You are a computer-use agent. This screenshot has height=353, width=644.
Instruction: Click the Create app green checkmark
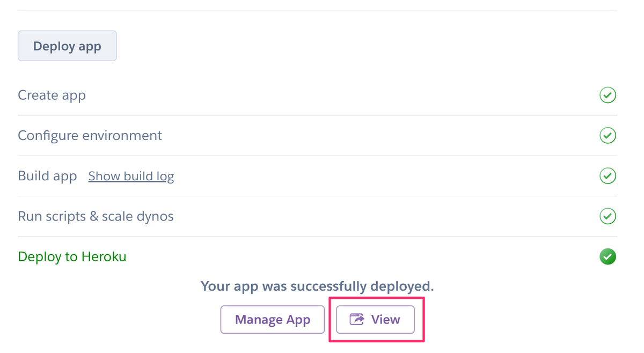click(608, 95)
